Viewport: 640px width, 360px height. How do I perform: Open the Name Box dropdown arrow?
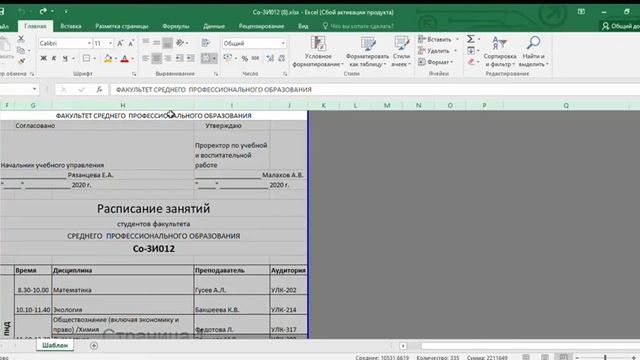tap(34, 89)
